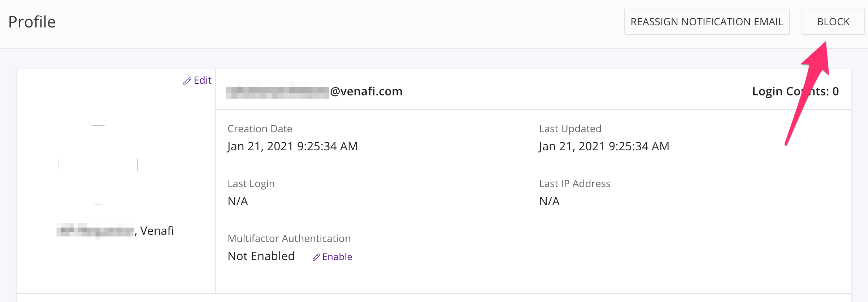Image resolution: width=868 pixels, height=302 pixels.
Task: Click the BLOCK button
Action: coord(833,22)
